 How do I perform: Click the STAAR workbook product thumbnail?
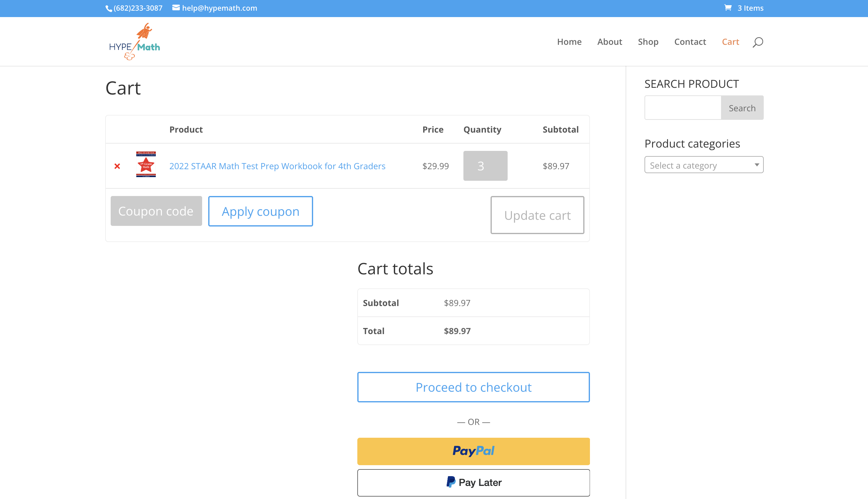point(146,165)
